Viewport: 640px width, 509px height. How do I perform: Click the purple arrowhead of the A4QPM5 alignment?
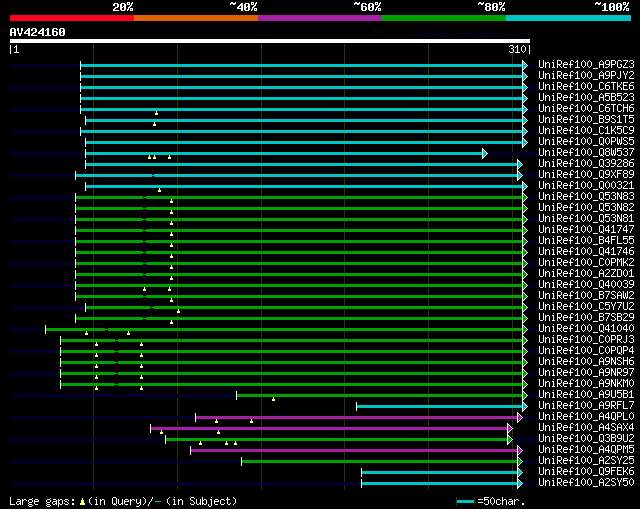520,451
